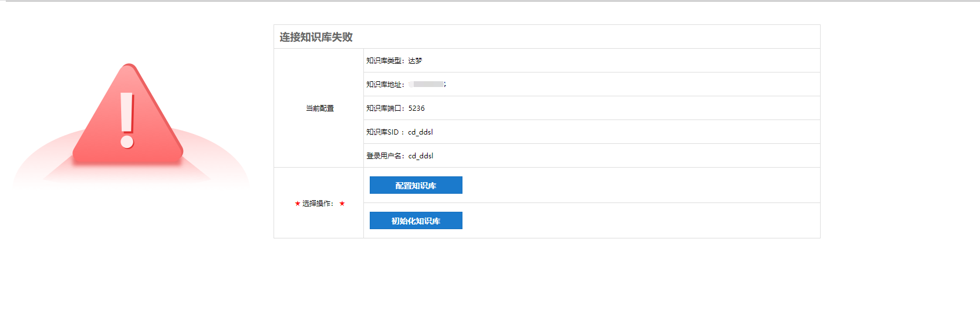Click the 知识库地址 label text
This screenshot has height=333, width=980.
click(x=384, y=85)
